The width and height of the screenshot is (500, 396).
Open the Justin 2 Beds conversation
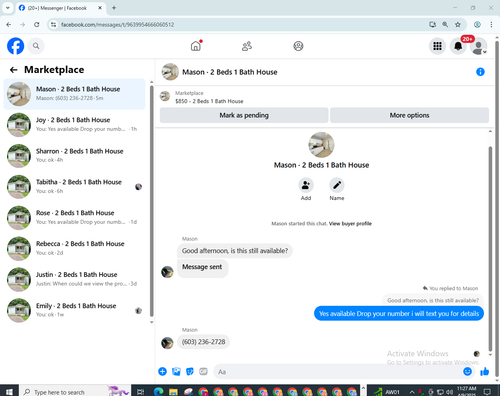point(74,279)
